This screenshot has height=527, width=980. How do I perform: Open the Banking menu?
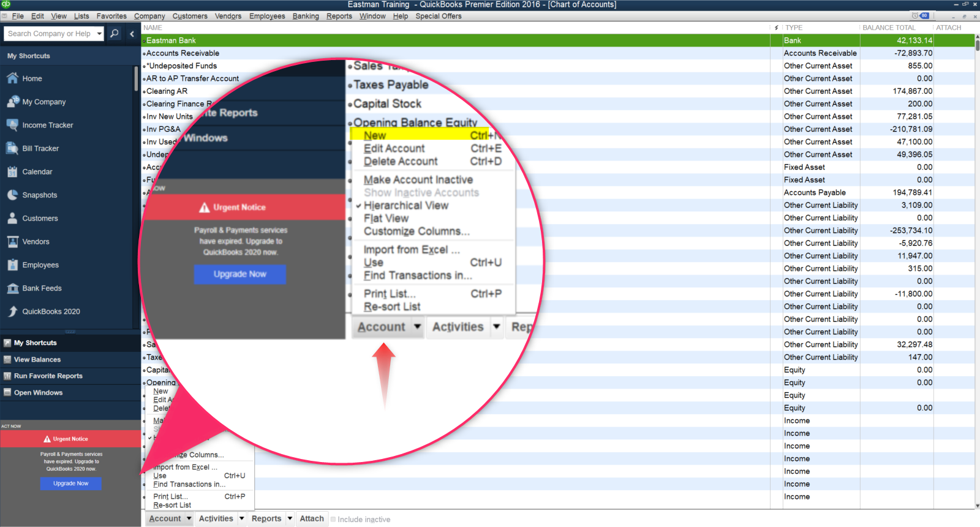(306, 16)
